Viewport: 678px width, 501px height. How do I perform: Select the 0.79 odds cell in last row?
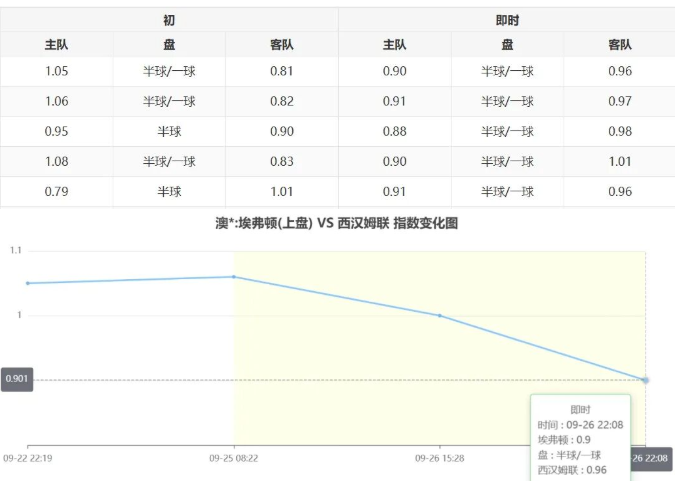(57, 191)
